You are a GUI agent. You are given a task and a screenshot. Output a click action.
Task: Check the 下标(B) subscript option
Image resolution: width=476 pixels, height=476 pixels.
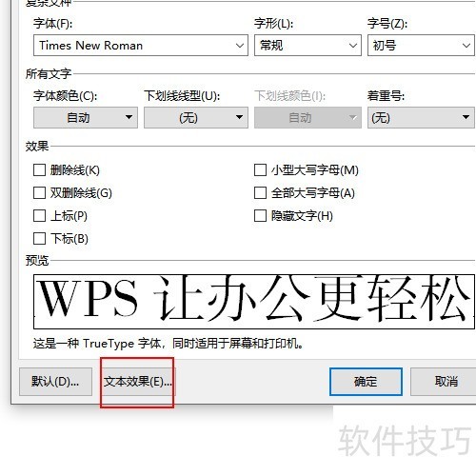39,239
